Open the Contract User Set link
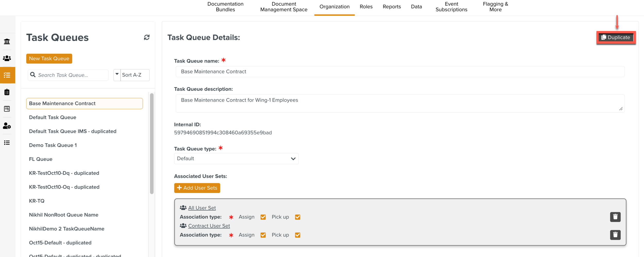Screen dimensions: 644x257 click(209, 226)
